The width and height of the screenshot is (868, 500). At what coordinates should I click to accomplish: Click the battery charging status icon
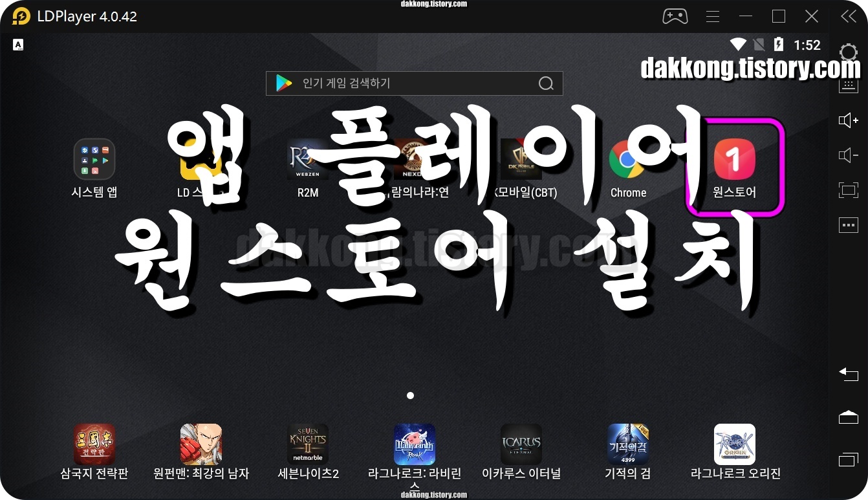(779, 45)
